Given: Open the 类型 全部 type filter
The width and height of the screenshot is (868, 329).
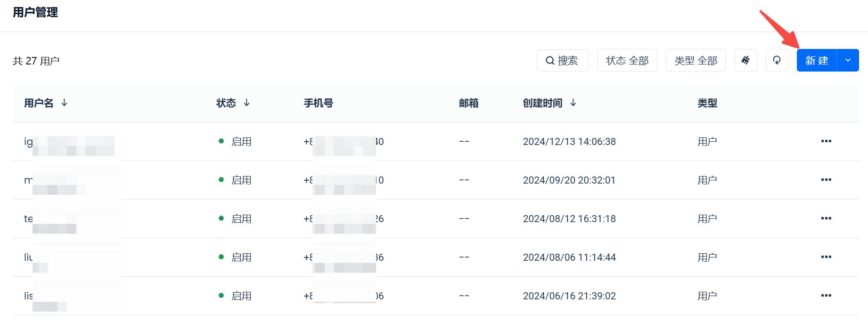Looking at the screenshot, I should click(x=696, y=60).
